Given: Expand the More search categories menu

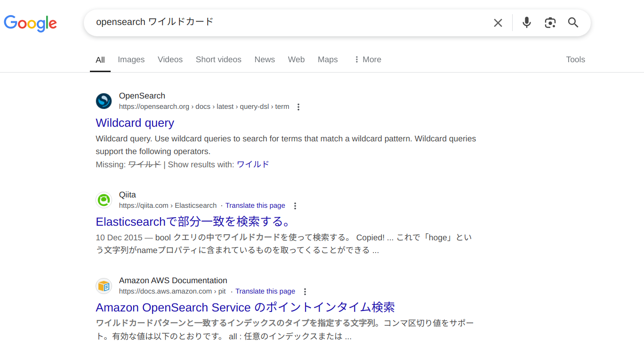Looking at the screenshot, I should 367,59.
